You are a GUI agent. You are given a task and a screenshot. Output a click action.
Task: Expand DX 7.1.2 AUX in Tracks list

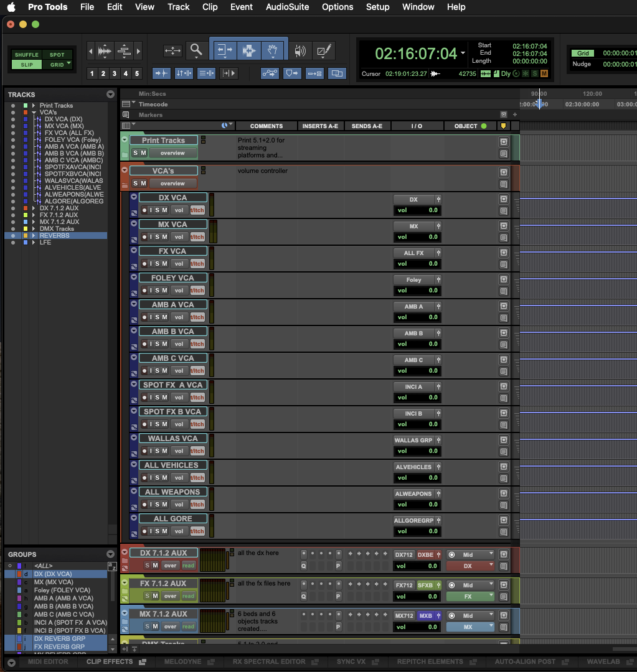pos(34,208)
